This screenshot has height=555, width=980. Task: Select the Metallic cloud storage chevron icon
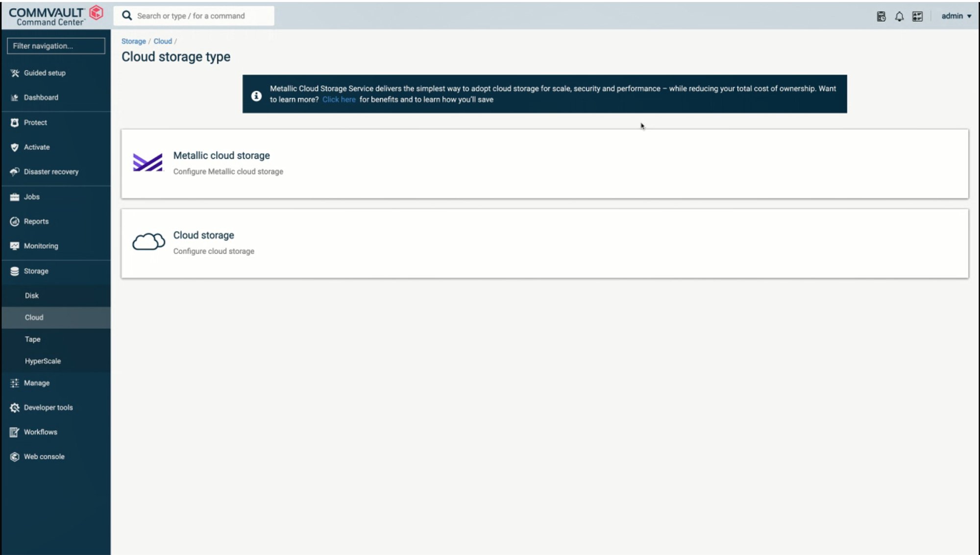point(147,163)
